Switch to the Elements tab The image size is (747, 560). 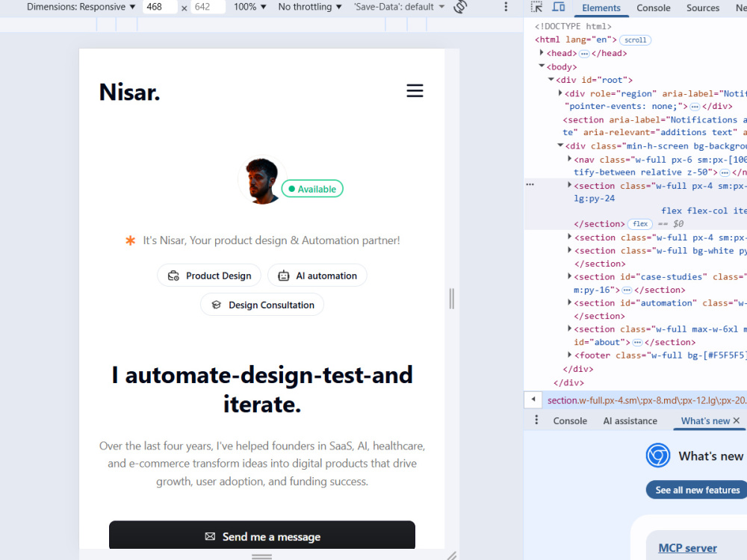point(601,7)
